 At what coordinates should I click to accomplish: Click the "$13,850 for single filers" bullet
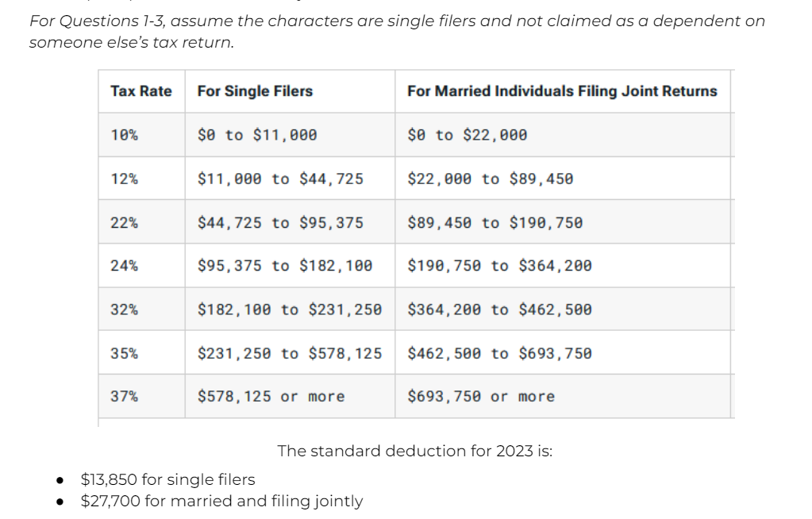[x=168, y=479]
